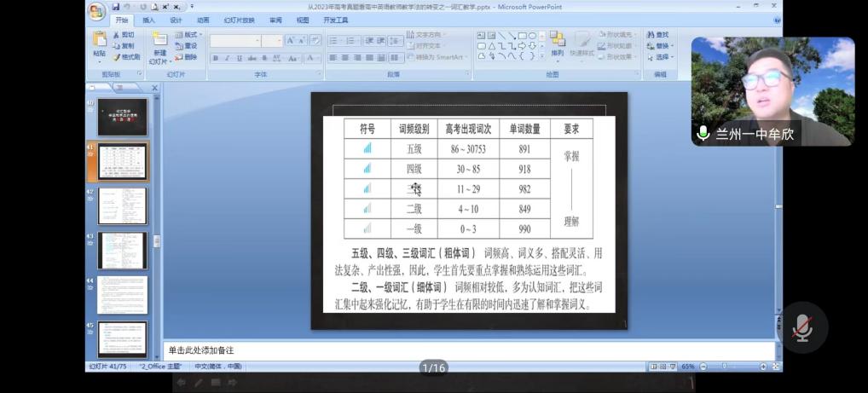Unmute the microphone button
This screenshot has height=393, width=868.
[801, 327]
